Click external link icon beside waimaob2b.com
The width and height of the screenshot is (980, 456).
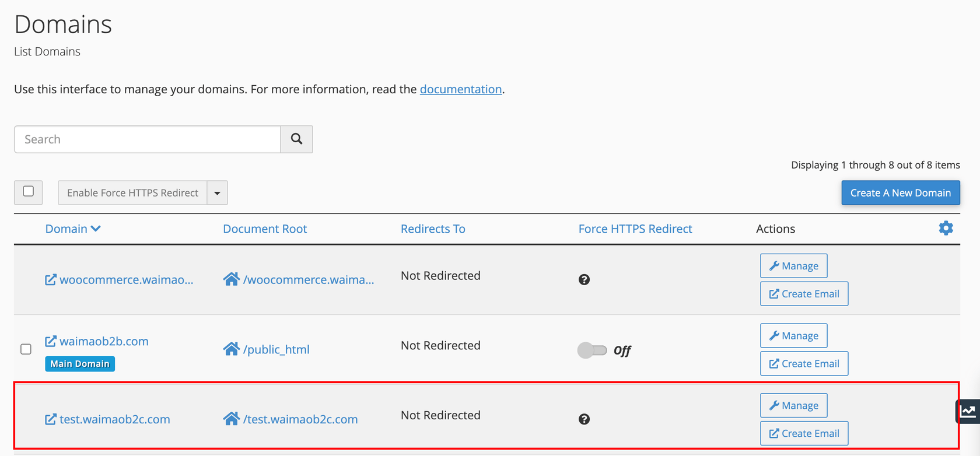tap(51, 341)
